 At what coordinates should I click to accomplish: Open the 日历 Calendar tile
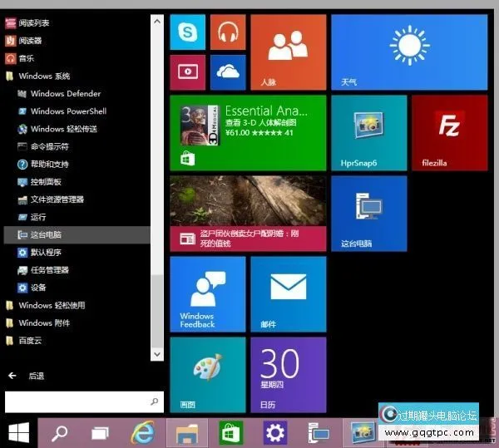[x=289, y=375]
